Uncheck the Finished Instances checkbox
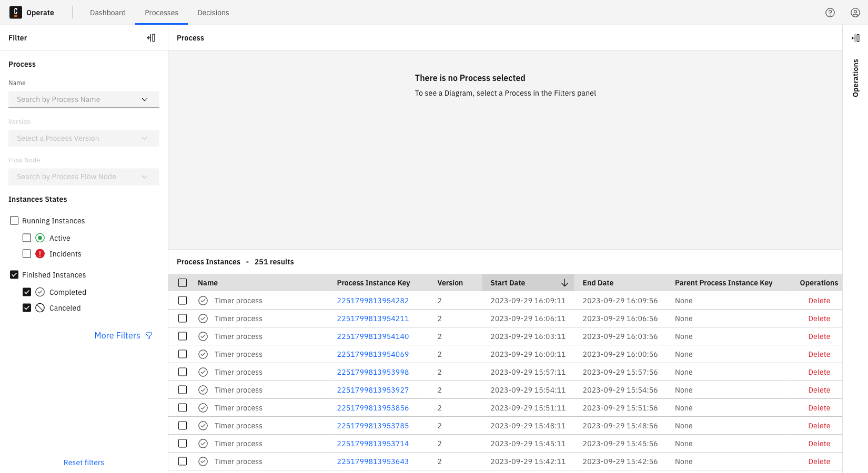The image size is (868, 473). click(14, 275)
